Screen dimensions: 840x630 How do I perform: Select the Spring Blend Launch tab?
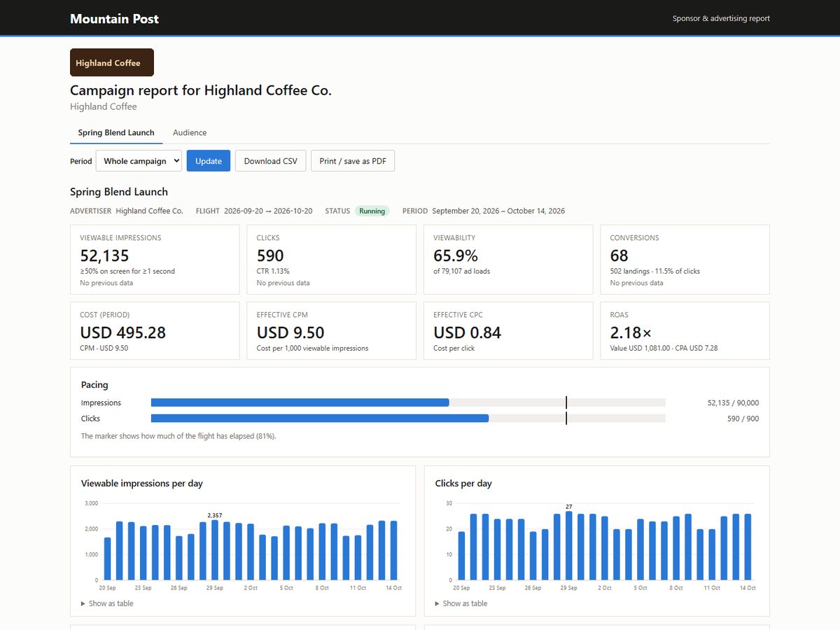click(116, 132)
